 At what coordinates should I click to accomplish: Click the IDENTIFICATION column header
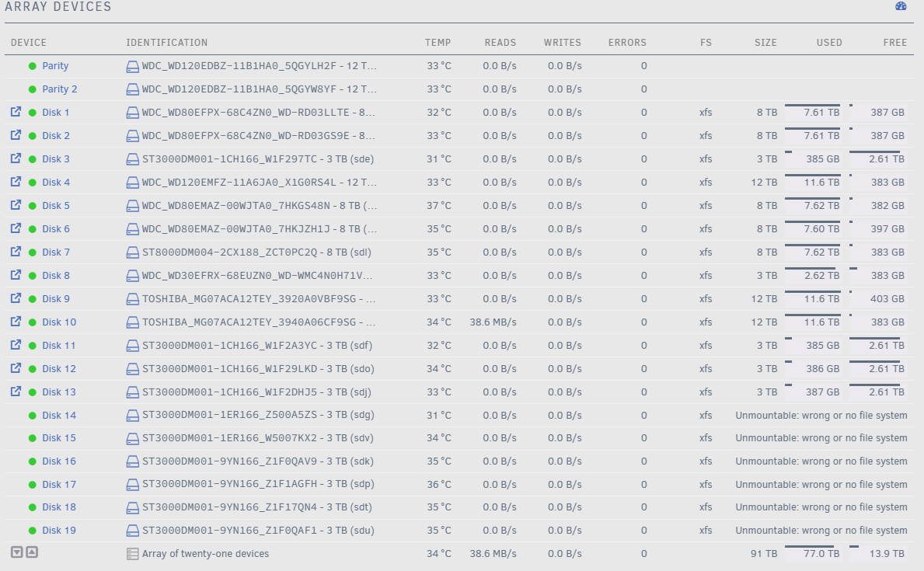click(167, 43)
